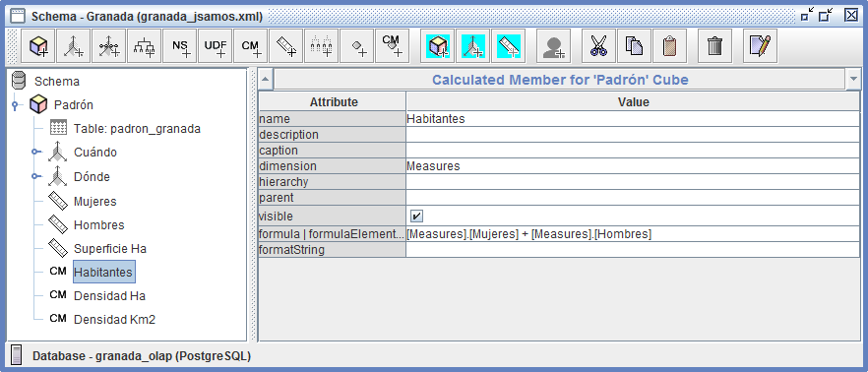Click the Add Property toolbar icon
The height and width of the screenshot is (372, 868).
pos(357,45)
